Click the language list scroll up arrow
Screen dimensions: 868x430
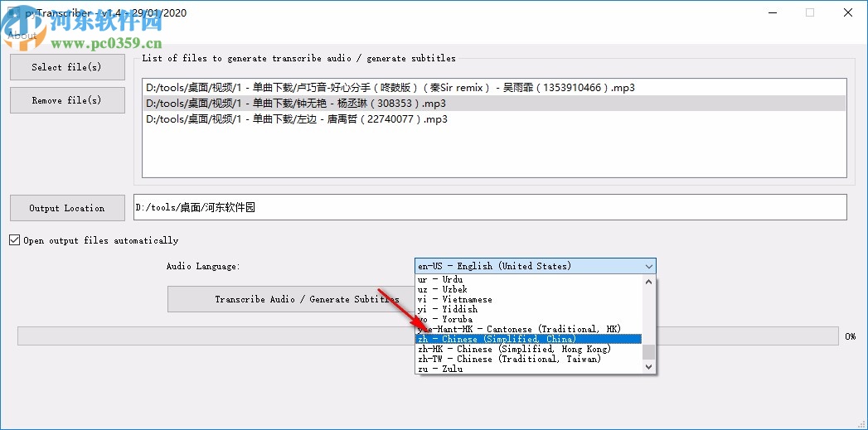[x=649, y=281]
